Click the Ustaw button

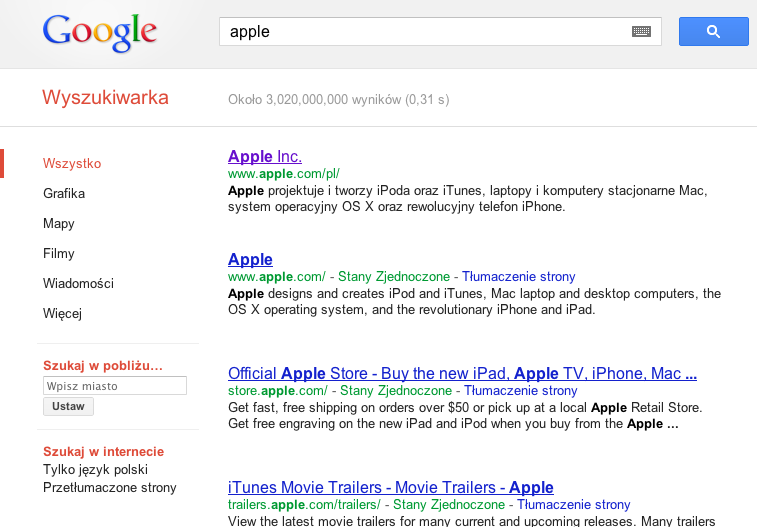click(68, 406)
